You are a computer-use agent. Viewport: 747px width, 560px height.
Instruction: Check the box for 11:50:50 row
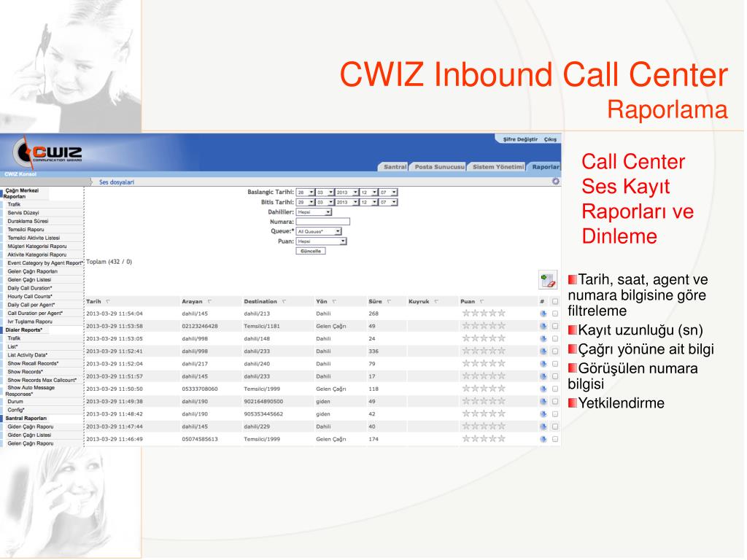(555, 389)
